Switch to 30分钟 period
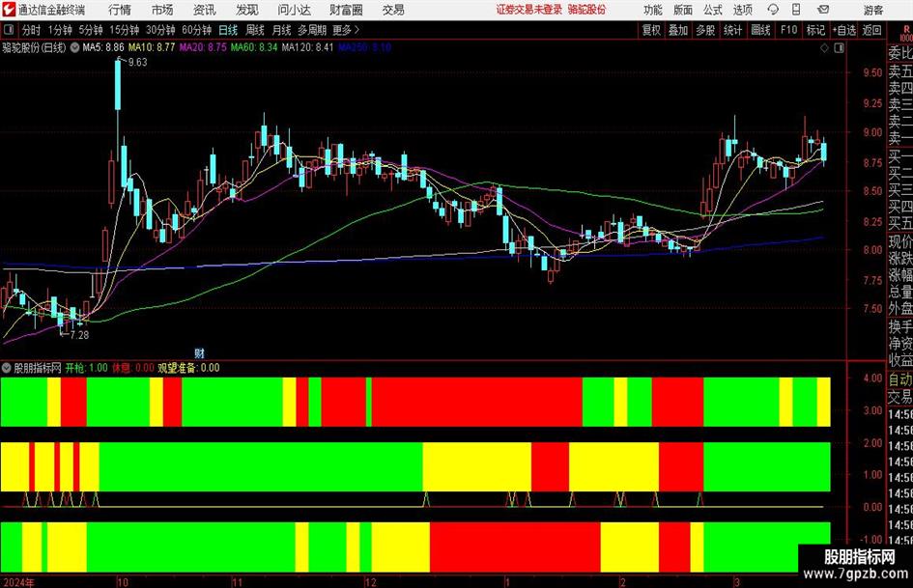 [x=160, y=30]
